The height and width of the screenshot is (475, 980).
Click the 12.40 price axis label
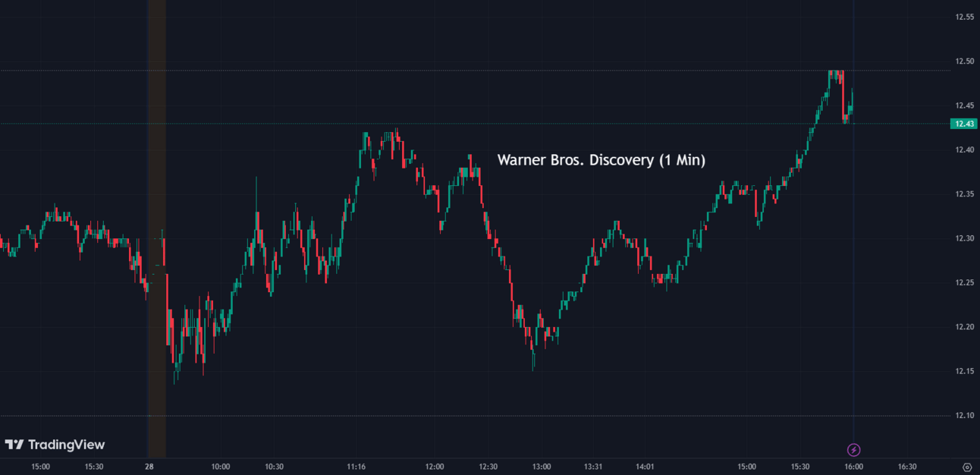click(x=965, y=149)
